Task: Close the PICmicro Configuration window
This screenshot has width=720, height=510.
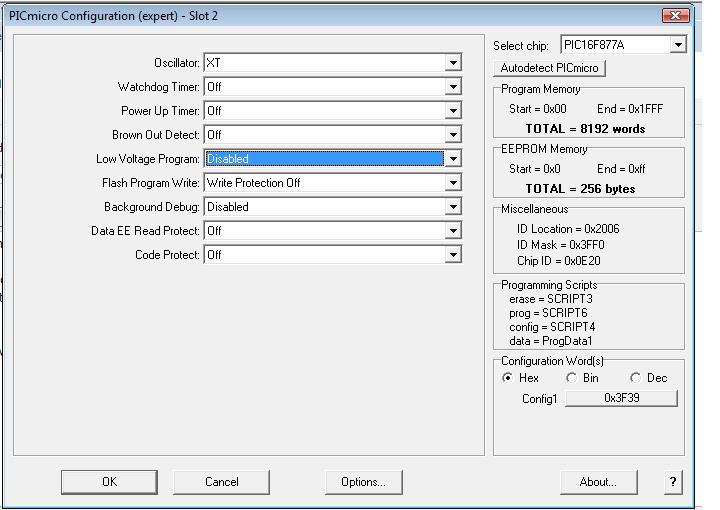Action: click(x=675, y=16)
